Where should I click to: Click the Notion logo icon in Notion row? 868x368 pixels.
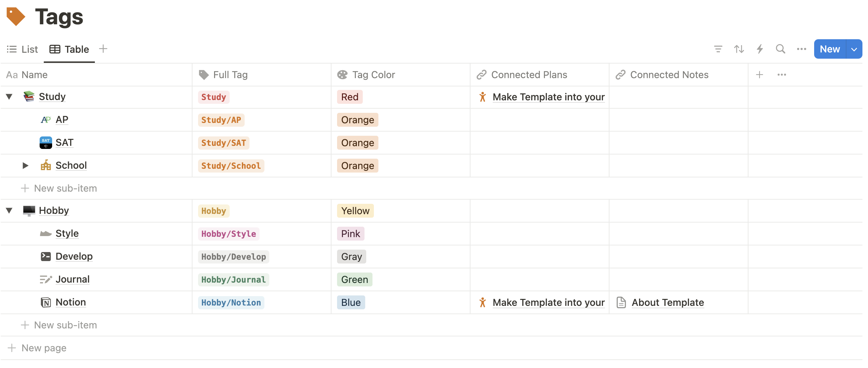[46, 302]
